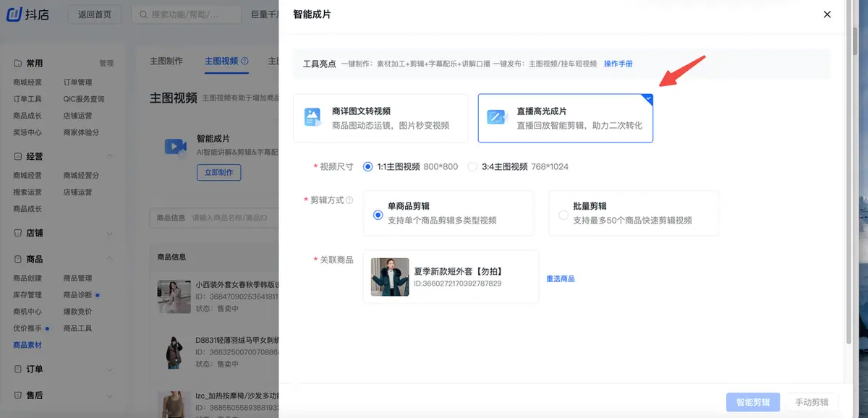Open 商城经营分 in the sidebar
The width and height of the screenshot is (868, 418).
pos(81,176)
